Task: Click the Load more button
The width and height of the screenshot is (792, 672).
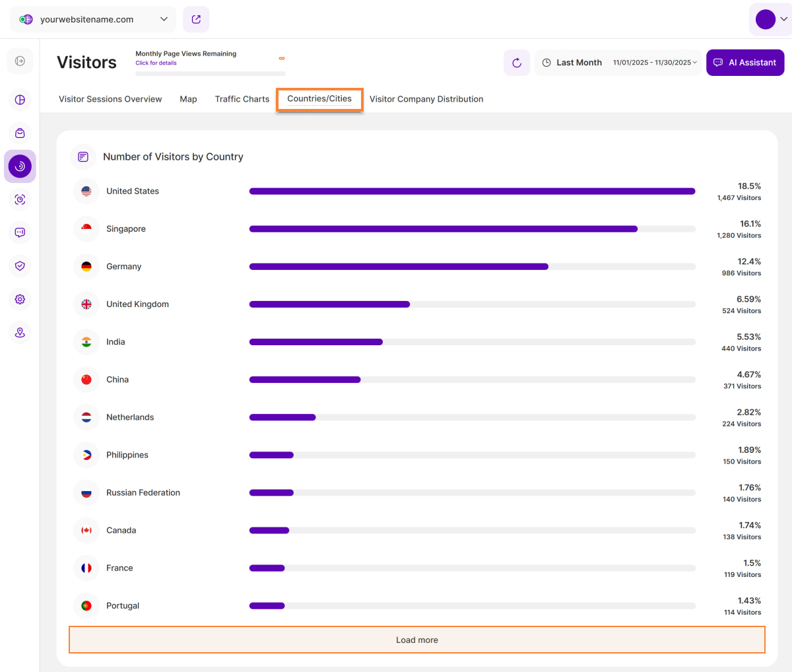Action: pos(417,640)
